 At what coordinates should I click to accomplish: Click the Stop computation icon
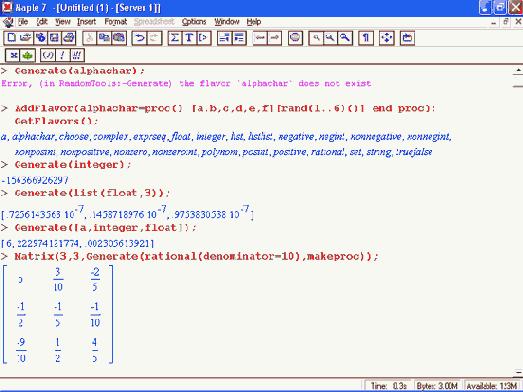295,38
